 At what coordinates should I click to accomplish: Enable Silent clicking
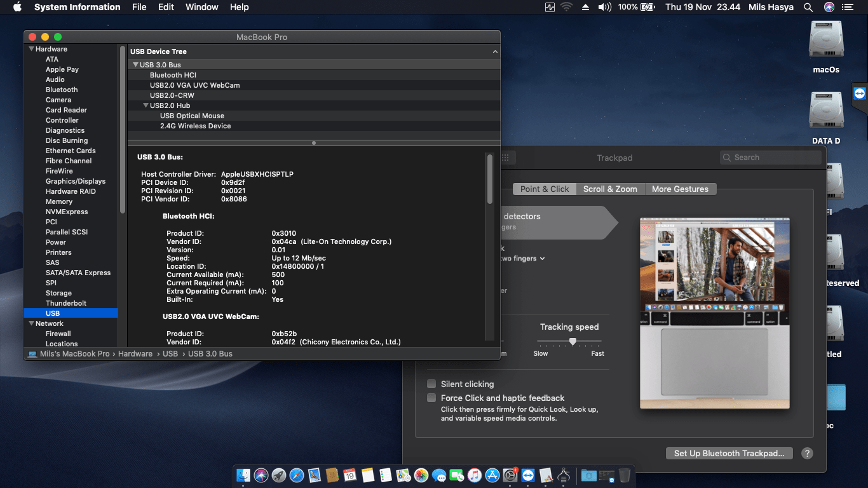[x=431, y=384]
